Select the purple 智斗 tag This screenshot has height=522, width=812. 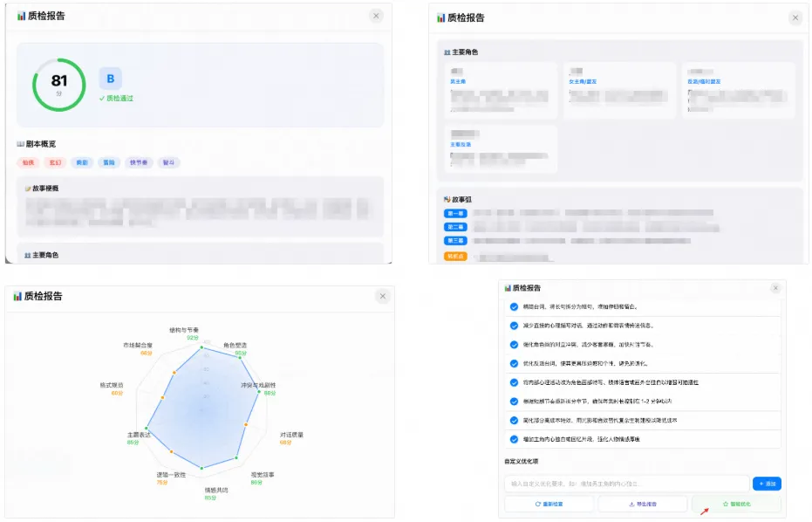(169, 162)
